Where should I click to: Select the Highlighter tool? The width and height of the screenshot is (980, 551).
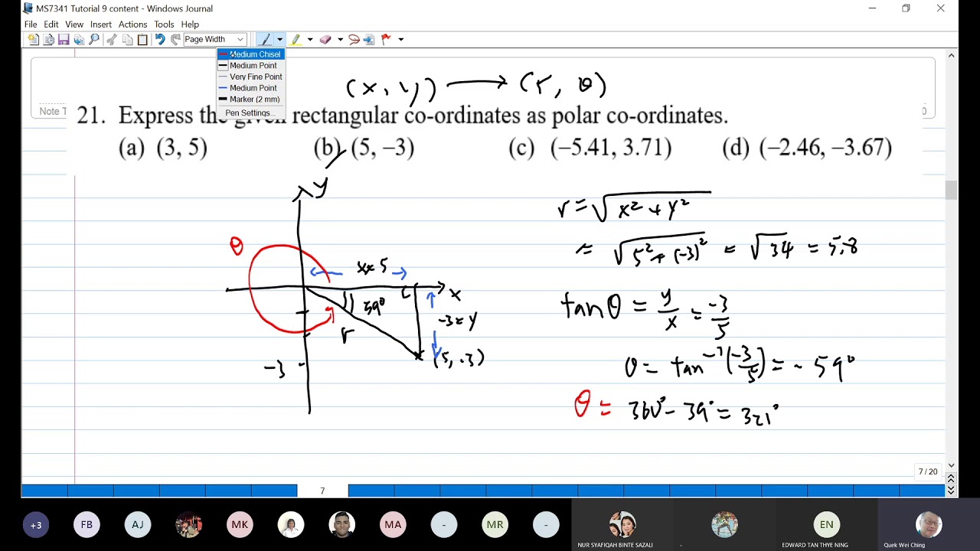click(x=296, y=39)
